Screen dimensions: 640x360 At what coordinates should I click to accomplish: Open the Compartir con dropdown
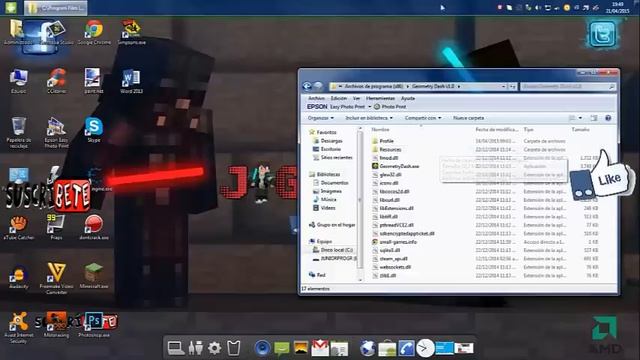click(423, 118)
